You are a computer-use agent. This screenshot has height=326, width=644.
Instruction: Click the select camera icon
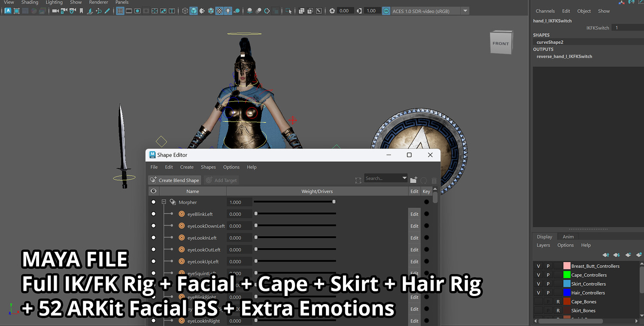pyautogui.click(x=55, y=11)
